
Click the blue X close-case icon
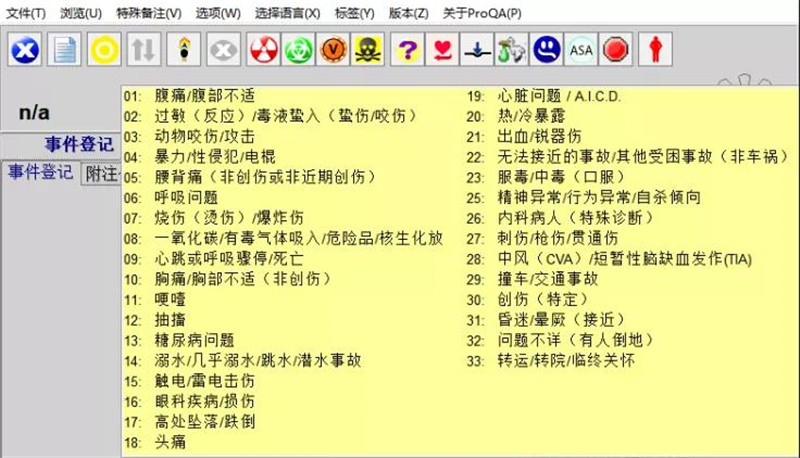(x=24, y=49)
